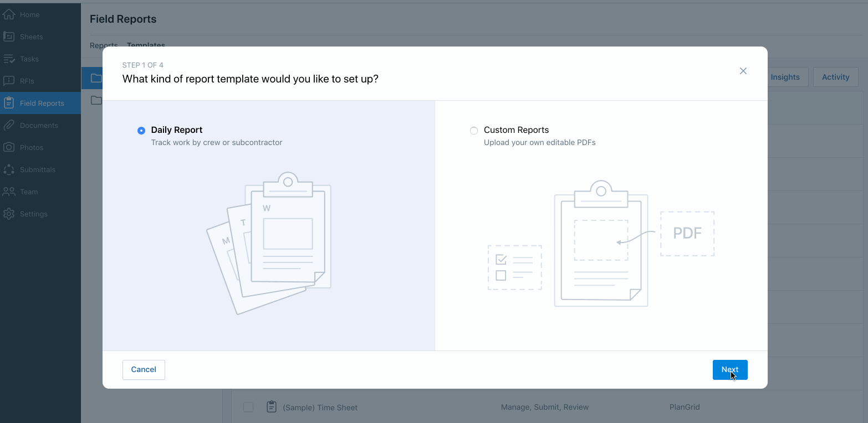Image resolution: width=868 pixels, height=423 pixels.
Task: Click the (Sample) Time Sheet clipboard icon
Action: tap(271, 407)
